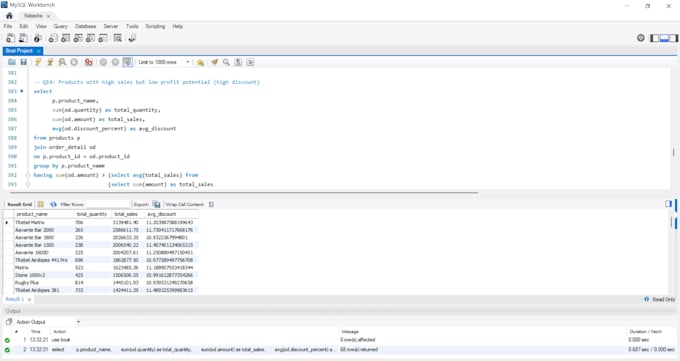Open the File menu

[x=8, y=26]
